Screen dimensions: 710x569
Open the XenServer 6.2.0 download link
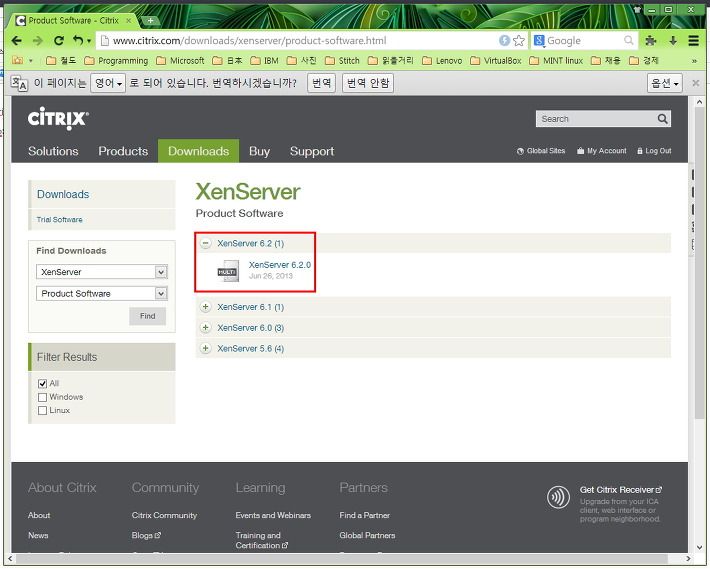280,265
